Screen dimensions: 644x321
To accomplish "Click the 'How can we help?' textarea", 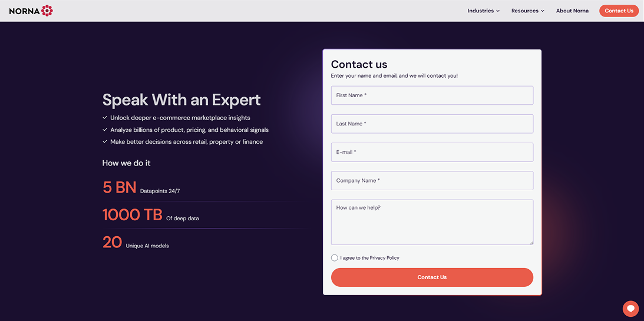I will tap(432, 222).
